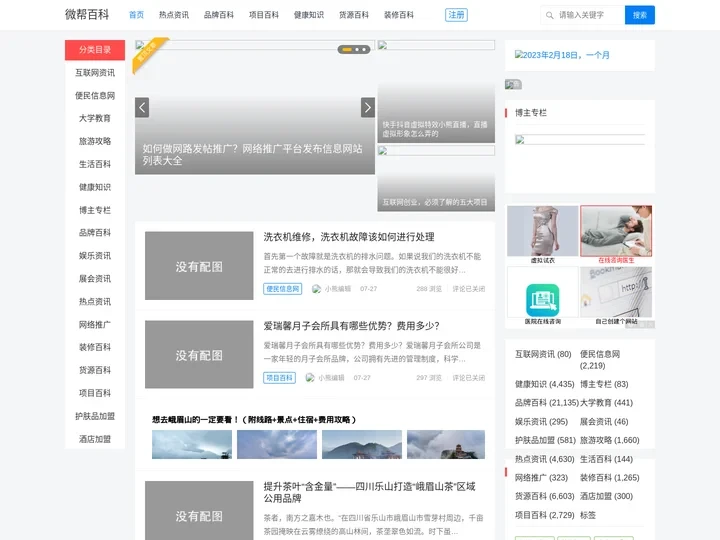Click the red 分类目录 header
The image size is (720, 540).
(95, 50)
